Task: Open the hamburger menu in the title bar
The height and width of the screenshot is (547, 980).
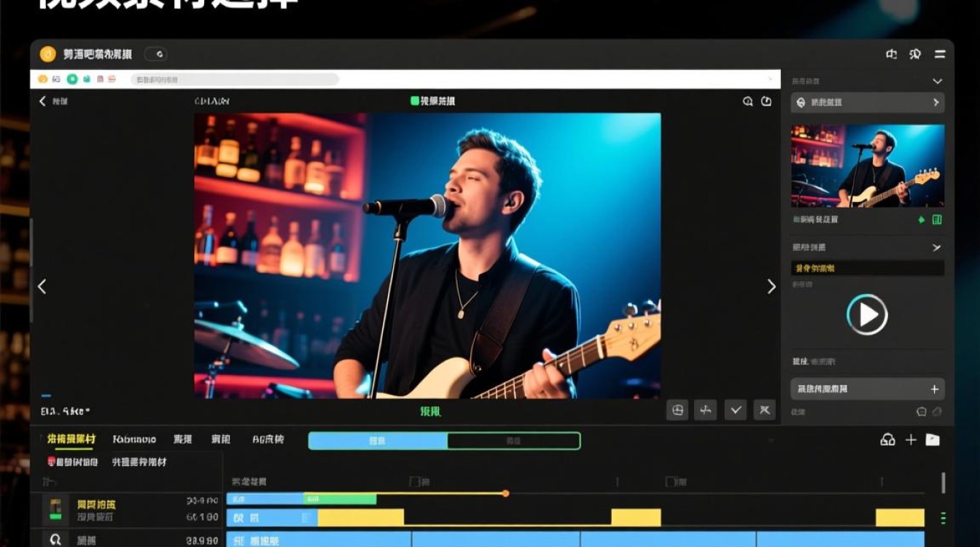Action: [940, 54]
